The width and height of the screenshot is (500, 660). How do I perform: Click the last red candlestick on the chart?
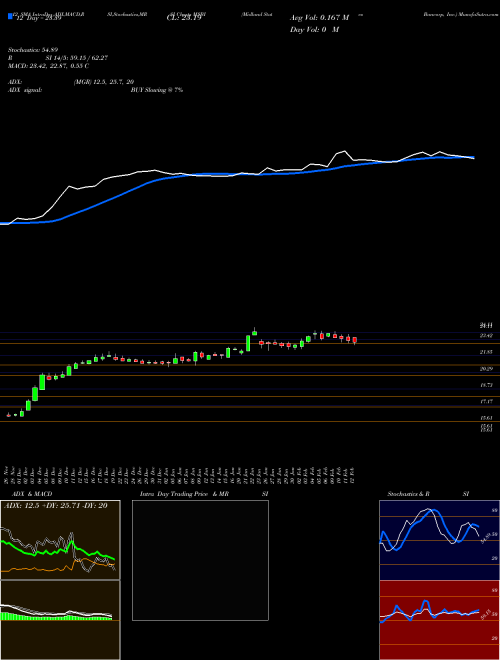[355, 340]
